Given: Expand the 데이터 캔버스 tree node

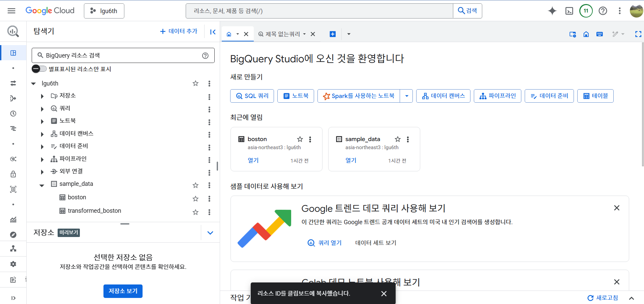Looking at the screenshot, I should coord(42,134).
